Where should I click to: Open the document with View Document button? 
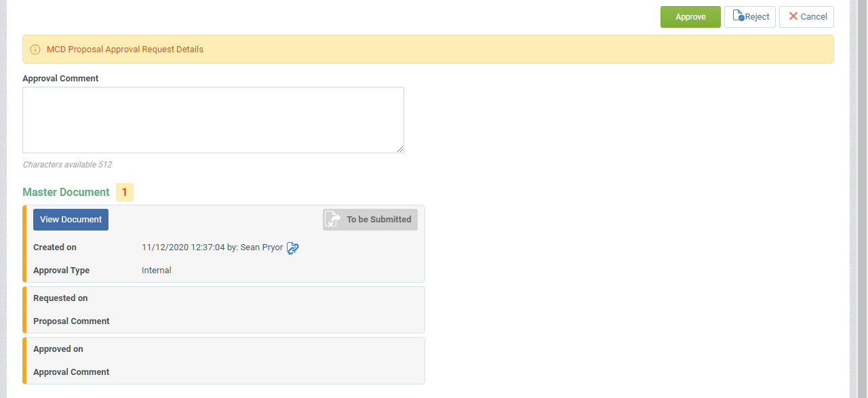pos(71,220)
